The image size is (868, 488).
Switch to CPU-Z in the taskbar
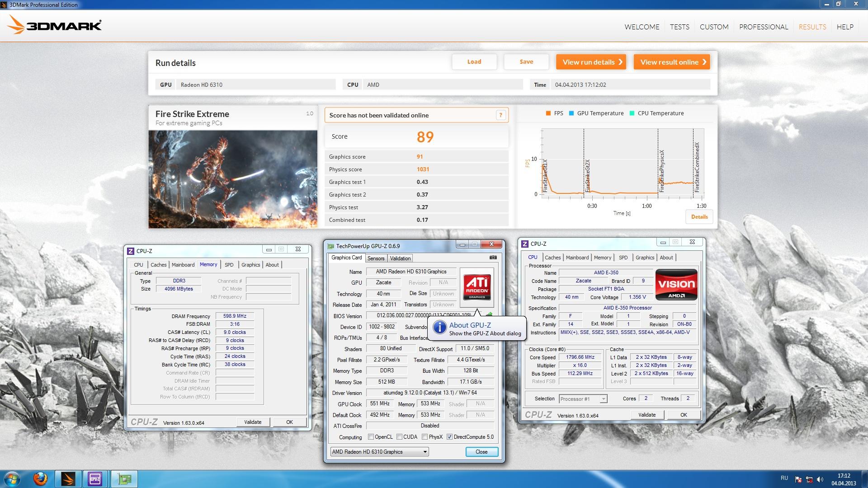click(x=95, y=479)
